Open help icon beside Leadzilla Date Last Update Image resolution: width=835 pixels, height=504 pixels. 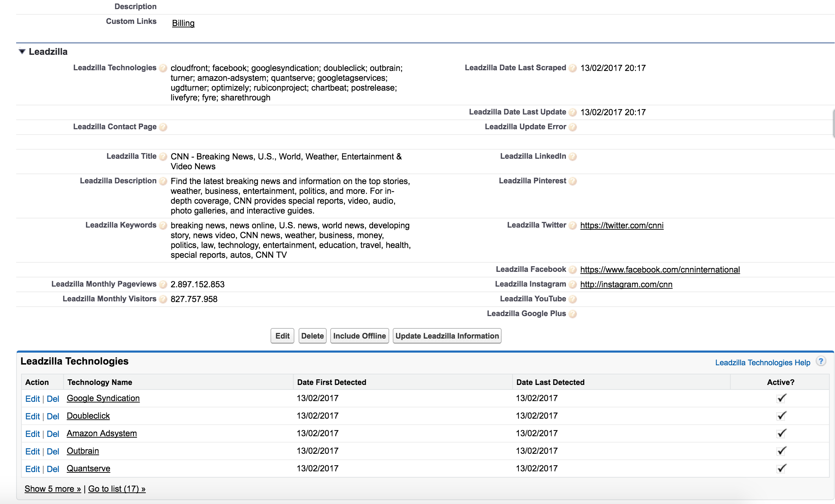point(573,112)
